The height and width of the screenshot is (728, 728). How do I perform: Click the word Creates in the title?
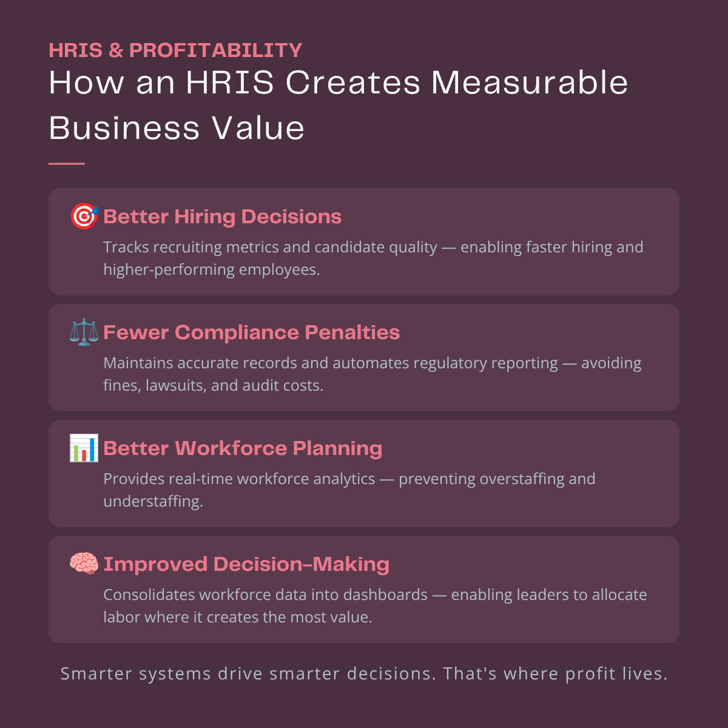pos(352,83)
